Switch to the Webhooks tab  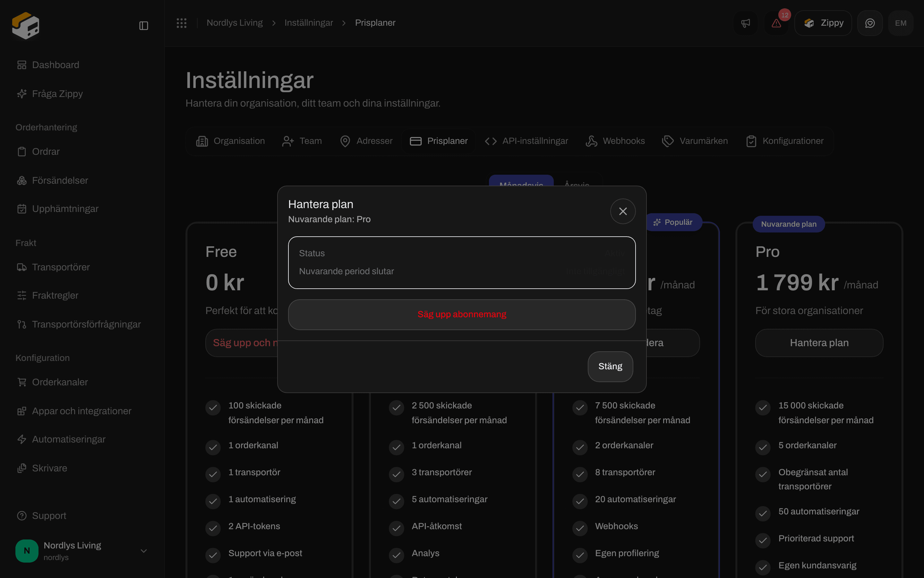coord(615,141)
